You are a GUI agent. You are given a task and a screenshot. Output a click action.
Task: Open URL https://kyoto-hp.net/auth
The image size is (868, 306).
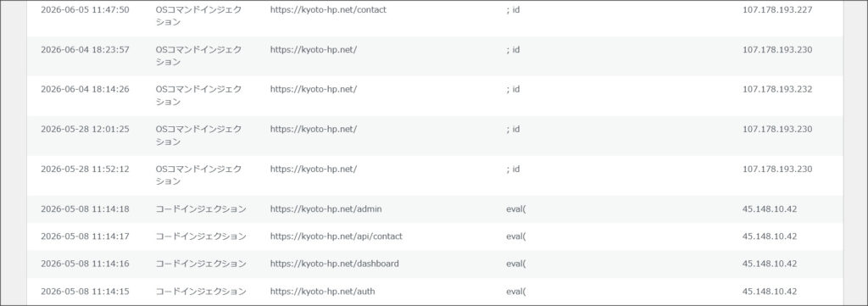coord(322,291)
